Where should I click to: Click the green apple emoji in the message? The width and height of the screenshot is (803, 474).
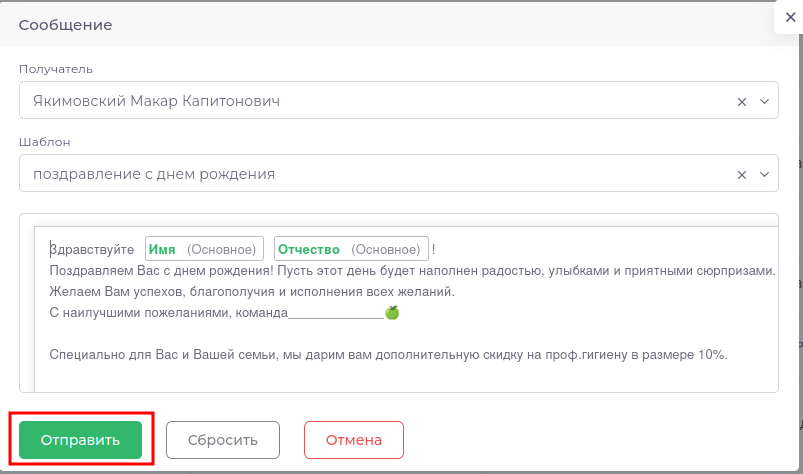click(x=392, y=313)
